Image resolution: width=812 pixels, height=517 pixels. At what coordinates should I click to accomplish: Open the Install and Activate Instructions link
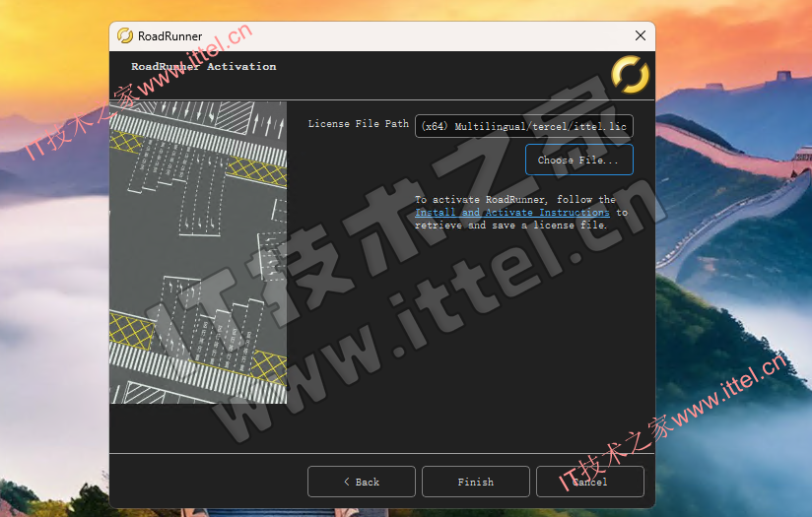pyautogui.click(x=512, y=212)
